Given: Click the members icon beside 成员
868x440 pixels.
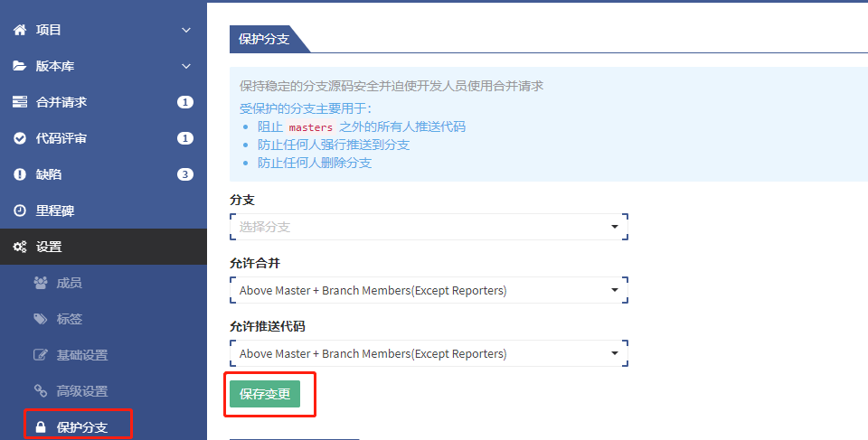Looking at the screenshot, I should [x=40, y=283].
